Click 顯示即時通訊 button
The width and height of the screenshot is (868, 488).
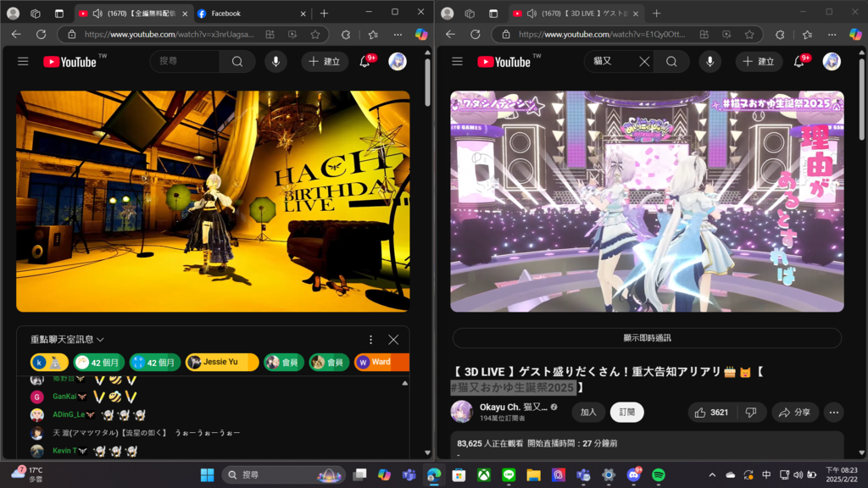pos(647,338)
